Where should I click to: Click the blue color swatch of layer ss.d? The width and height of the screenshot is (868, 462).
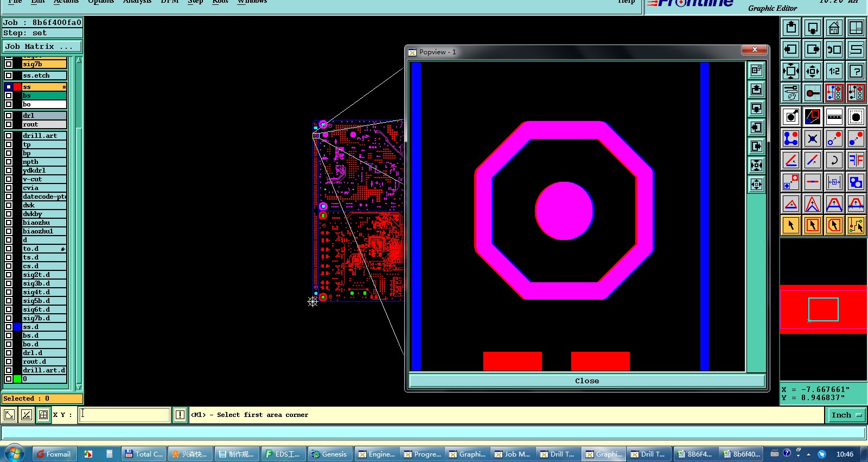(x=17, y=327)
